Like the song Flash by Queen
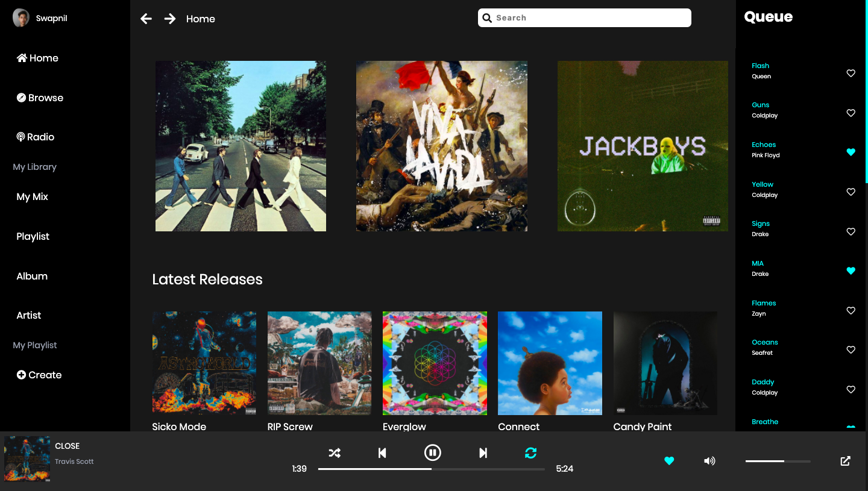868x491 pixels. coord(851,73)
